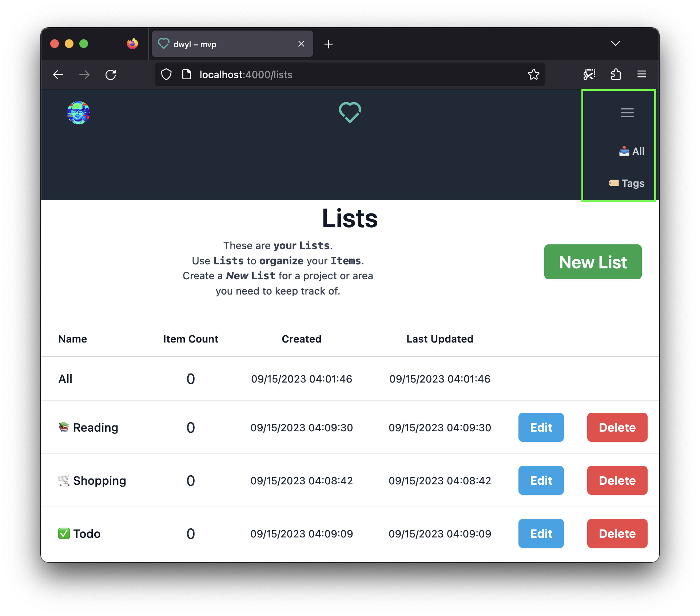This screenshot has width=700, height=616.
Task: Click the back navigation arrow
Action: (x=58, y=74)
